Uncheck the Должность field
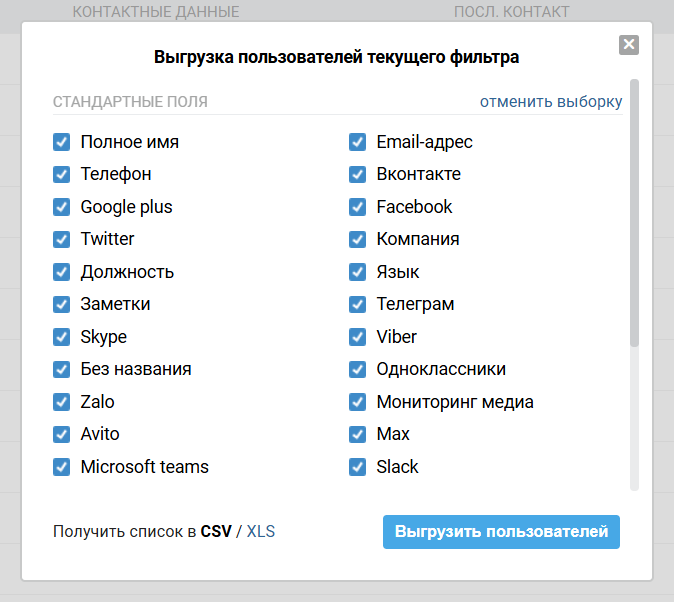This screenshot has width=674, height=602. click(62, 272)
